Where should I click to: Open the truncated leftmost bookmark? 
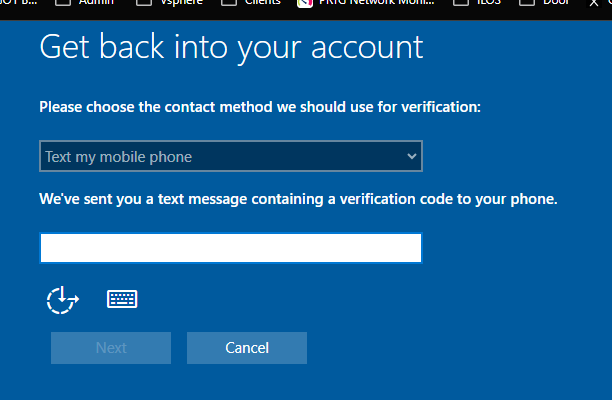18,2
